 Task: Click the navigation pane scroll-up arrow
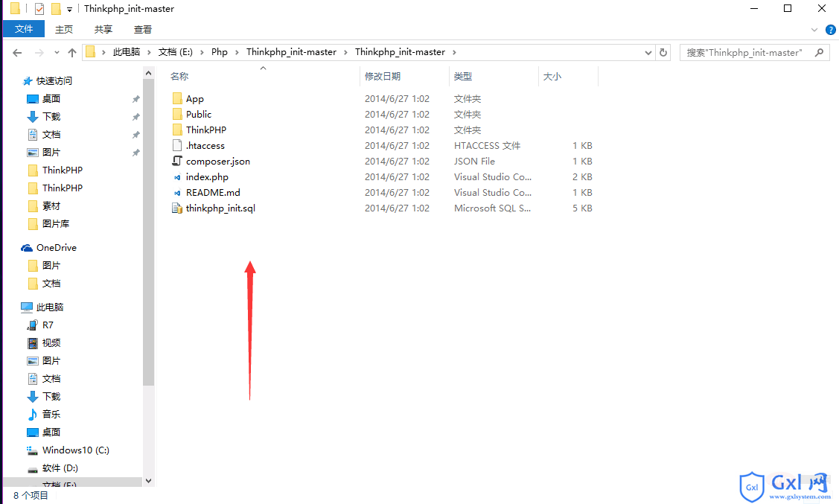tap(149, 73)
